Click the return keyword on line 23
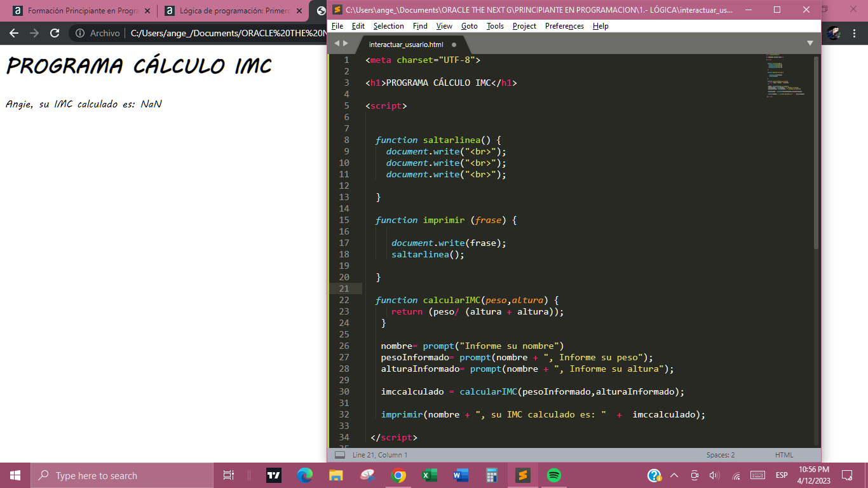The height and width of the screenshot is (488, 868). click(x=407, y=311)
